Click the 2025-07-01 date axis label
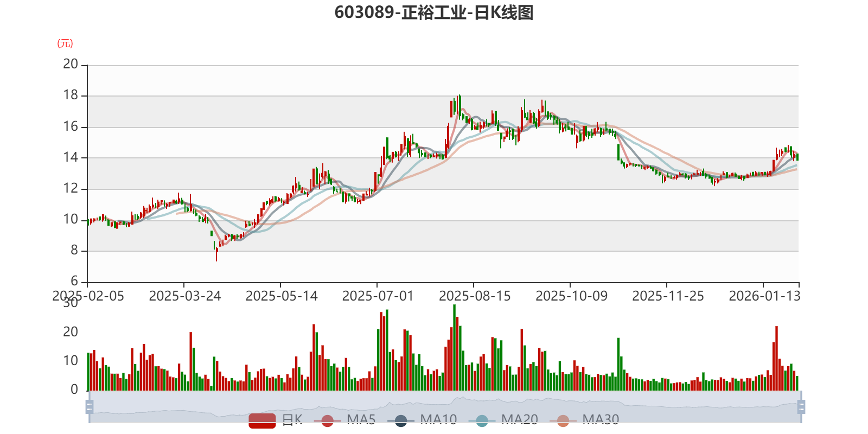The width and height of the screenshot is (868, 434). pyautogui.click(x=378, y=296)
